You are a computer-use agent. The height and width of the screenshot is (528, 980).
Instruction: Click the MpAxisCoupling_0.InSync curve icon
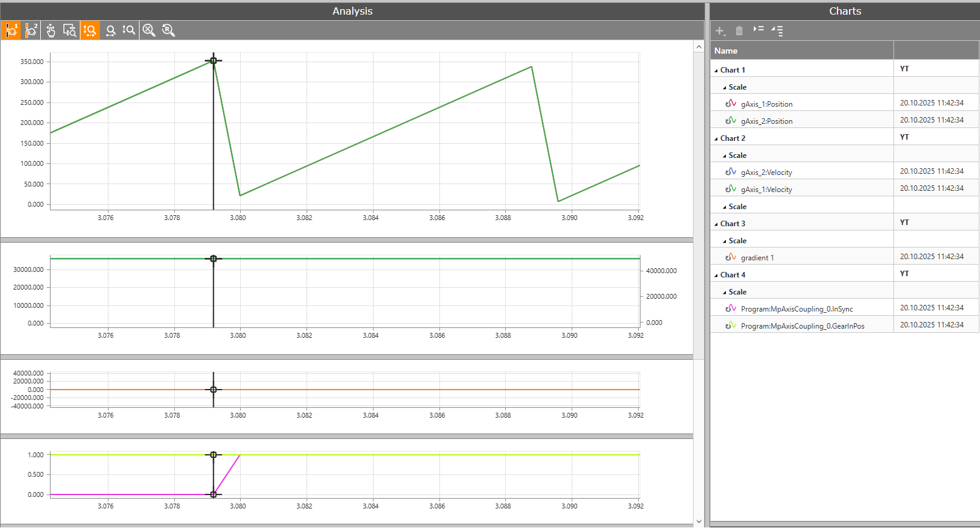point(731,308)
